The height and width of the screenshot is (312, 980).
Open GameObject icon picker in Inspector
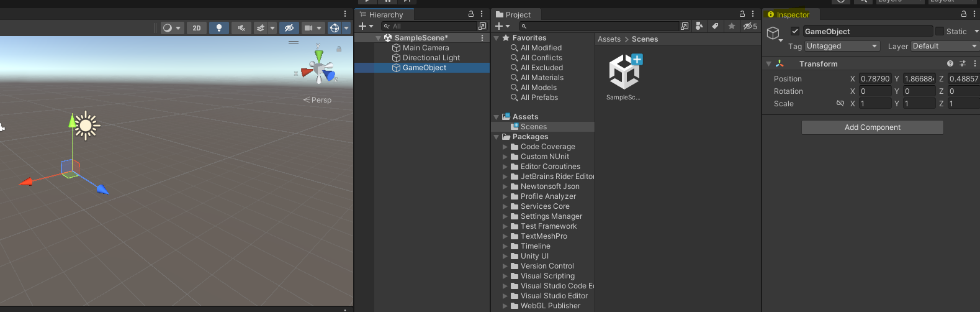(x=773, y=34)
